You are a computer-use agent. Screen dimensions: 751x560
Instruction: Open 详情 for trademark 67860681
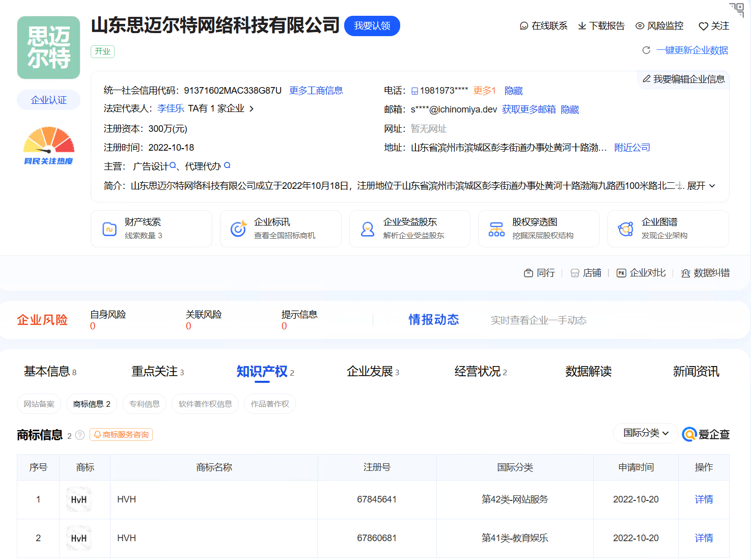coord(704,538)
